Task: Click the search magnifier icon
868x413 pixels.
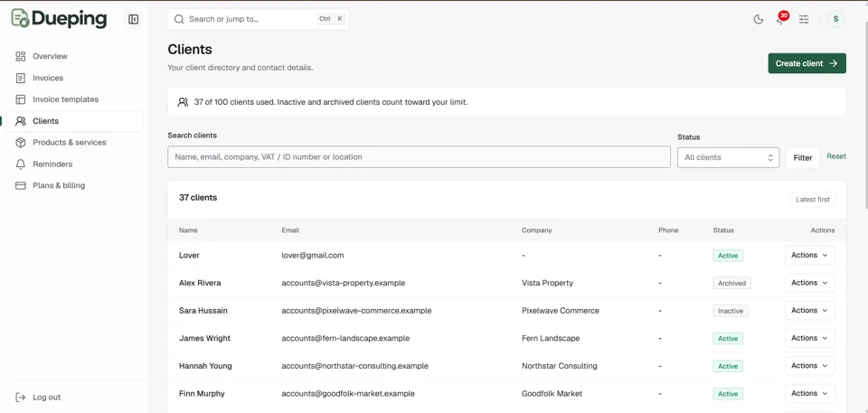Action: pos(179,19)
